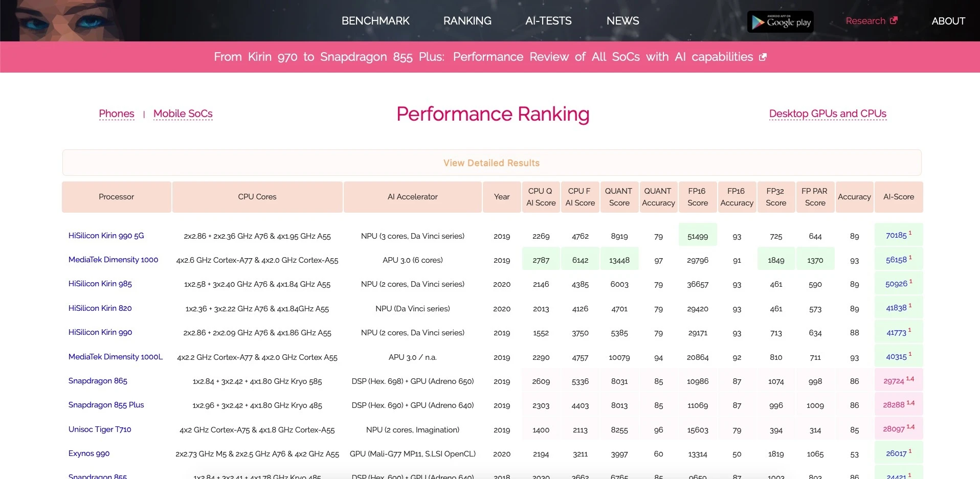This screenshot has width=980, height=479.
Task: Open the Exynos 990 link
Action: coord(89,453)
